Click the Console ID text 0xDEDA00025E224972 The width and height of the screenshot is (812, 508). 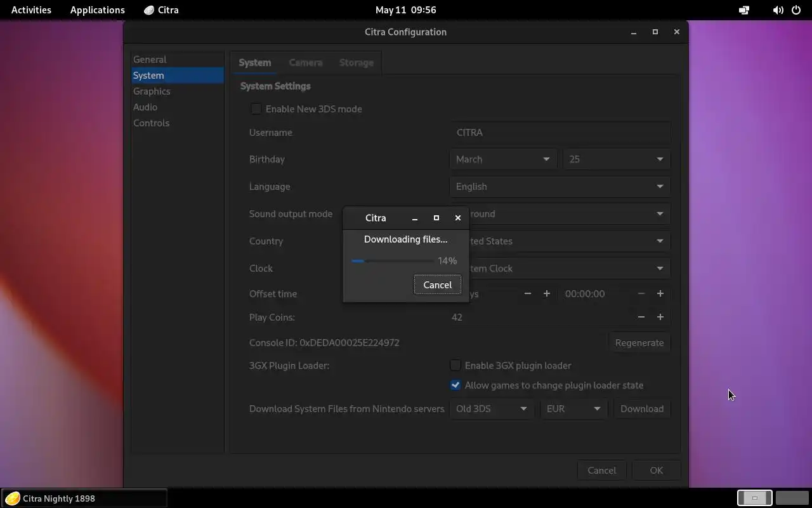point(350,343)
